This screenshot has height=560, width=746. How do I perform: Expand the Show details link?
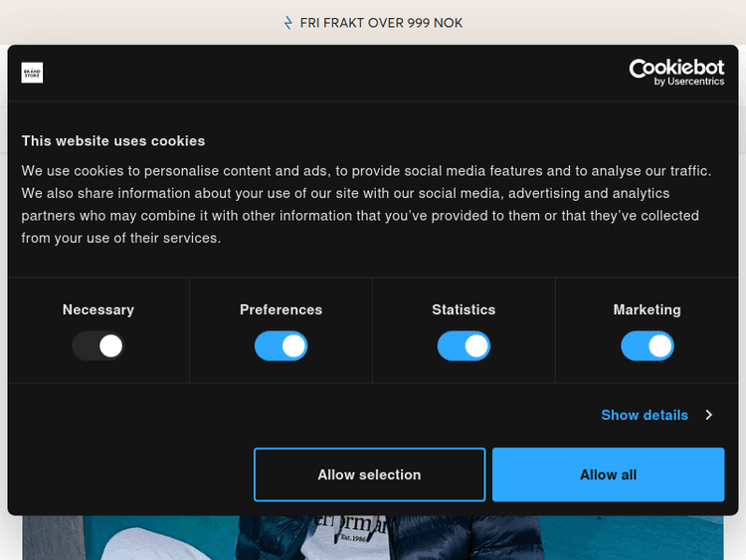coord(645,415)
